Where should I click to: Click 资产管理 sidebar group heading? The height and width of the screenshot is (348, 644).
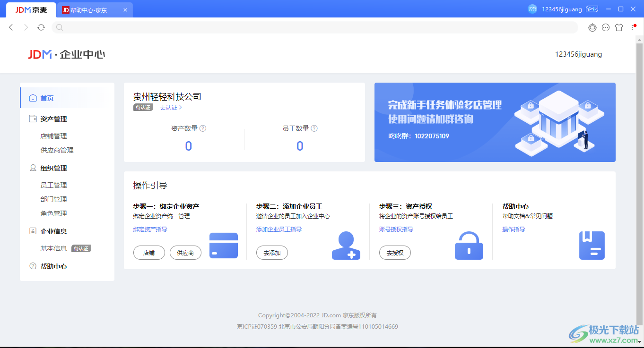pyautogui.click(x=54, y=119)
